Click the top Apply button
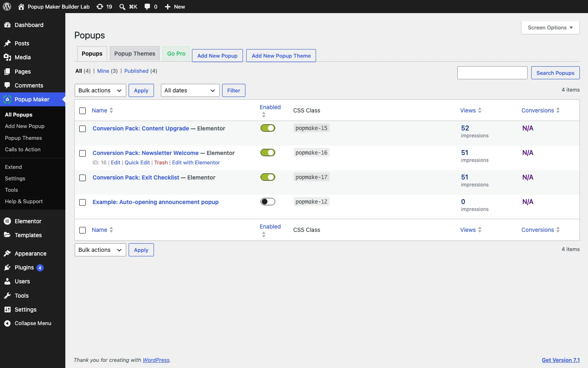Viewport: 588px width, 368px height. [141, 90]
